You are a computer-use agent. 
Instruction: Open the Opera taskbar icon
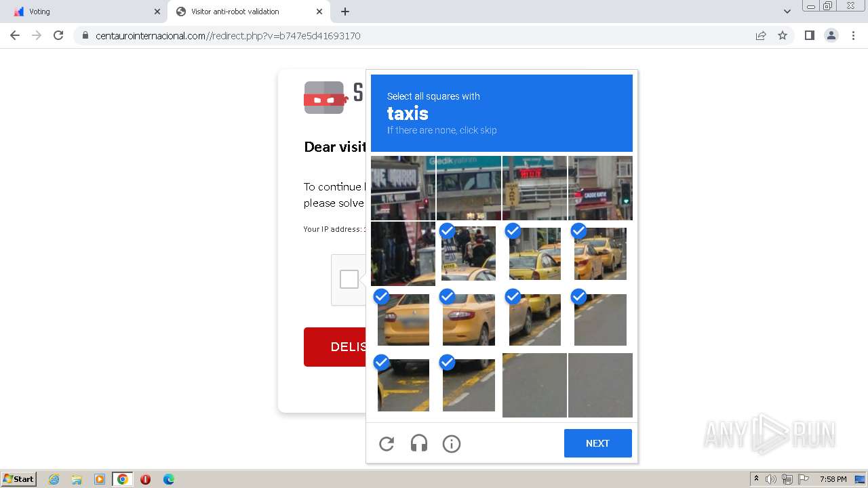point(145,479)
